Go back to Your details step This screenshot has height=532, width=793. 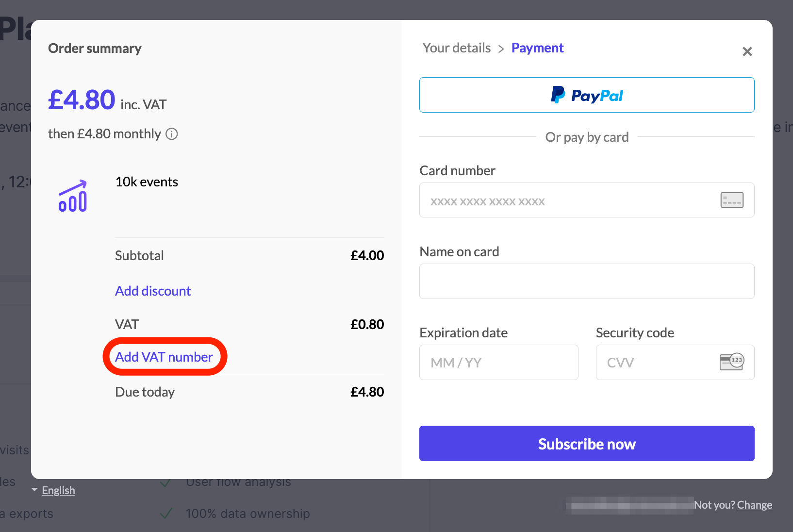click(456, 48)
